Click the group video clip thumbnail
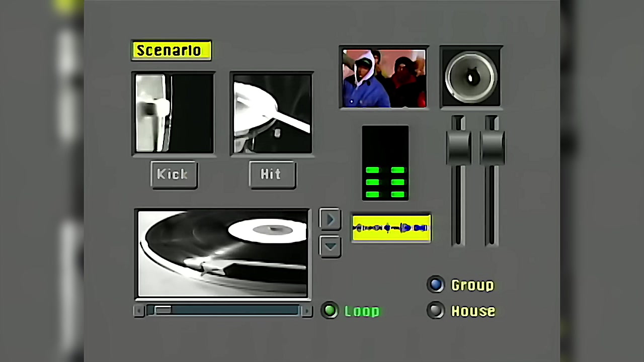Screen dimensions: 644x362 (384, 78)
